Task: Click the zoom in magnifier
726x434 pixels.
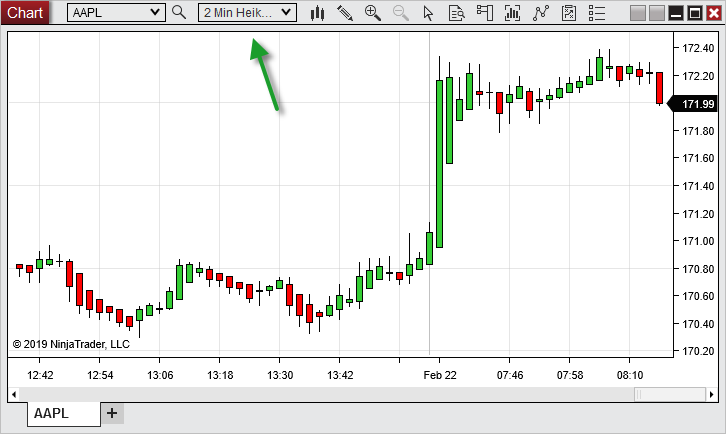Action: 373,13
